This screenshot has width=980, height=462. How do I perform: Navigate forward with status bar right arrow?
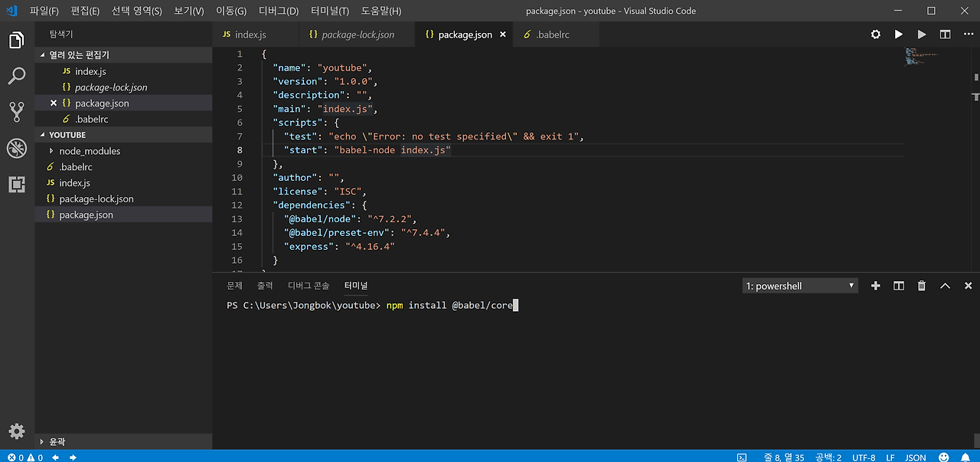(73, 457)
